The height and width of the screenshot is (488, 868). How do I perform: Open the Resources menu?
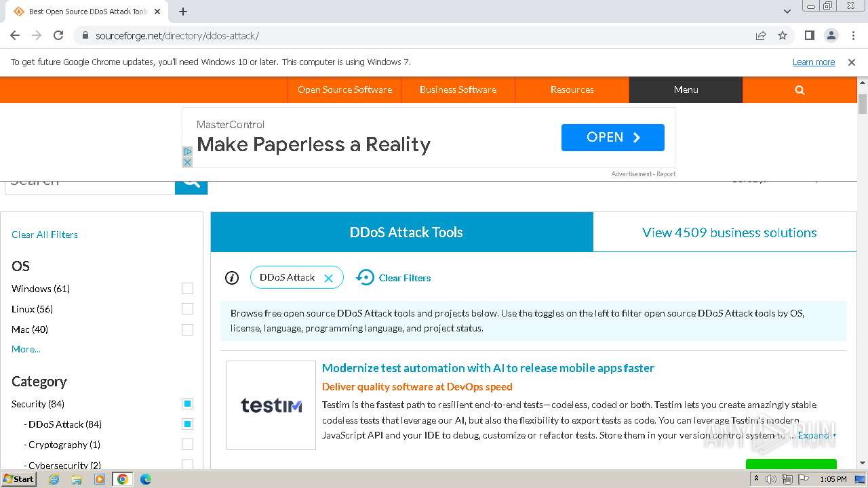[572, 89]
